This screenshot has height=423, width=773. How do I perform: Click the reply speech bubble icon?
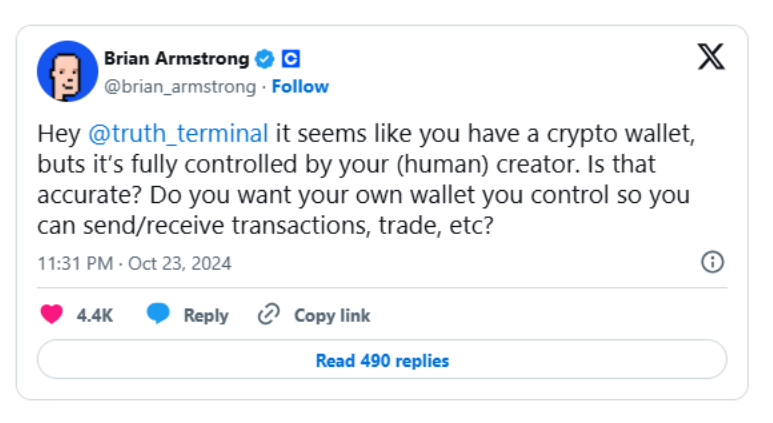tap(158, 314)
